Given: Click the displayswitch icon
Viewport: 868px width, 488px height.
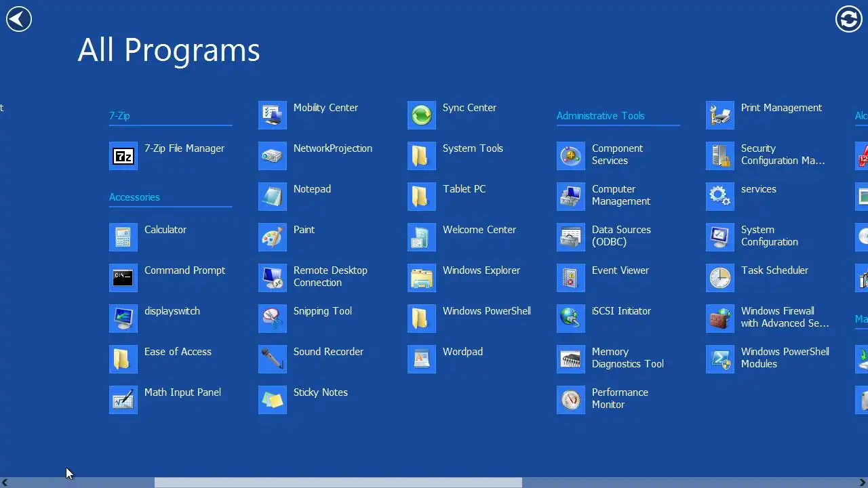Looking at the screenshot, I should coord(123,319).
